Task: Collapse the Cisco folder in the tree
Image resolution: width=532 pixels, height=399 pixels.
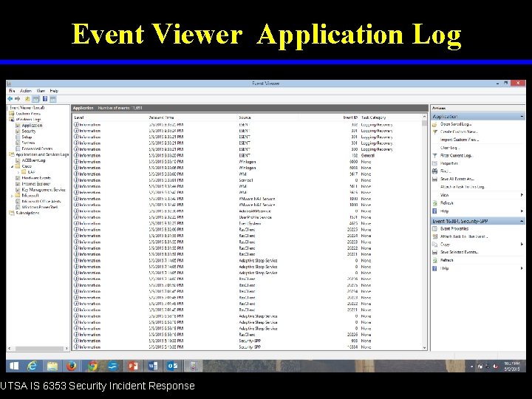Action: (x=13, y=166)
